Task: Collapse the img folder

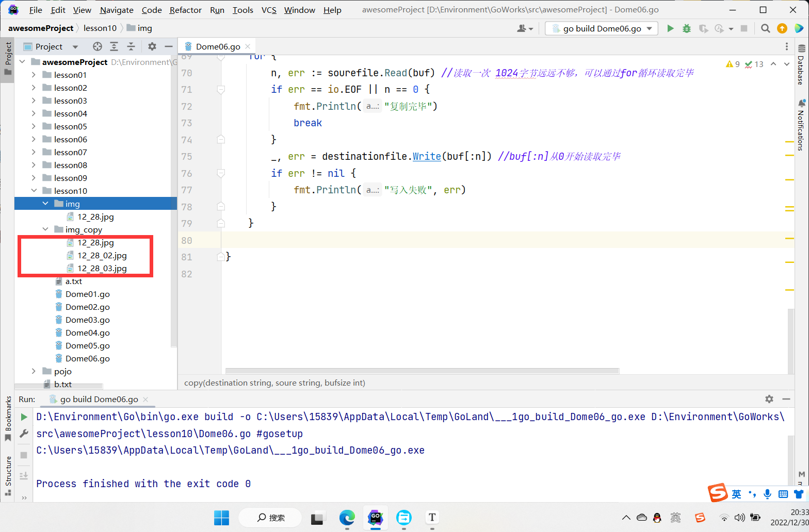Action: pos(45,204)
